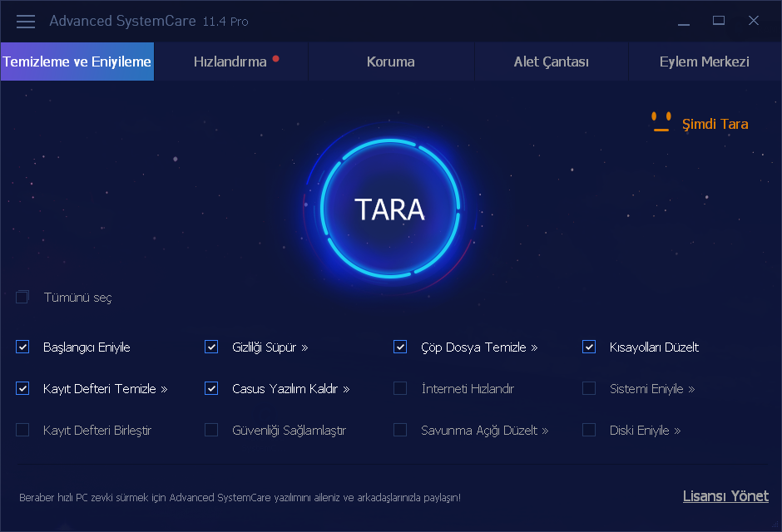Open the Koruma tab
782x532 pixels.
click(x=391, y=62)
